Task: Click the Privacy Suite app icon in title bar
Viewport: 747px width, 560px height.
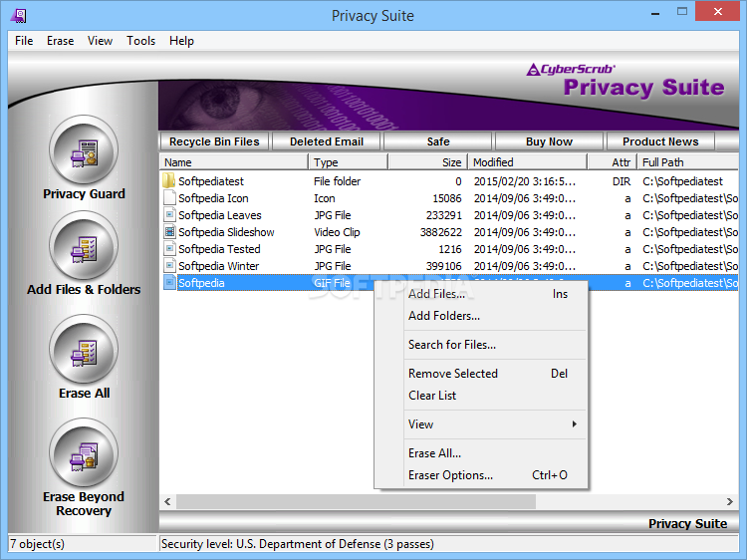Action: [19, 16]
